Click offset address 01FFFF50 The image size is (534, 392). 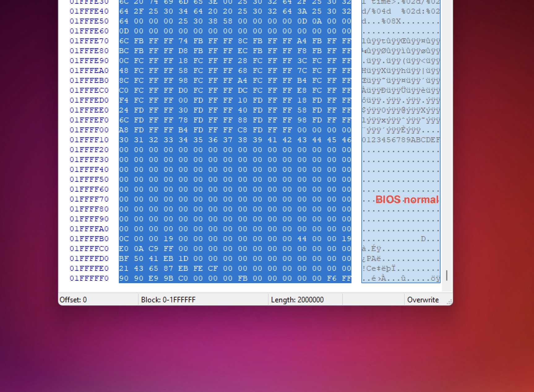click(x=89, y=179)
